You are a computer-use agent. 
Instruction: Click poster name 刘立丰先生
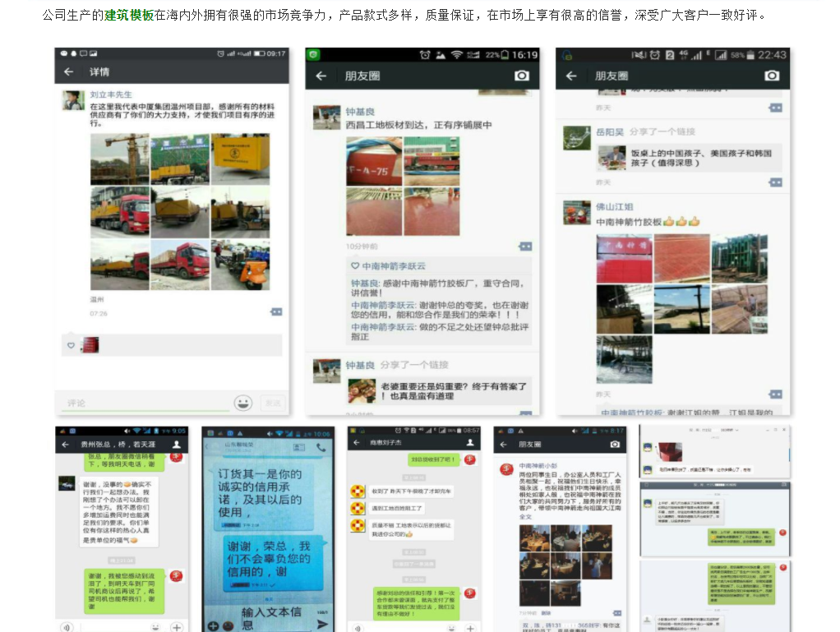point(110,95)
